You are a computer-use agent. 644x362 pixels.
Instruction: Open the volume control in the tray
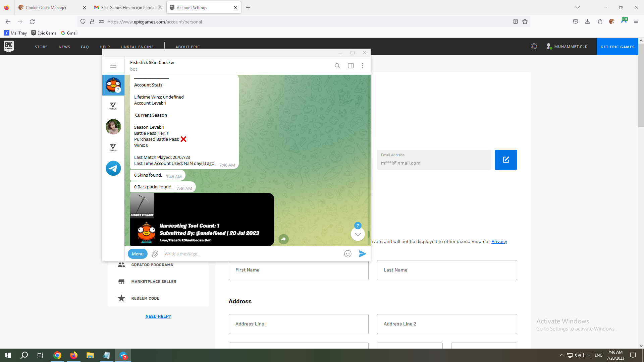[x=578, y=355]
